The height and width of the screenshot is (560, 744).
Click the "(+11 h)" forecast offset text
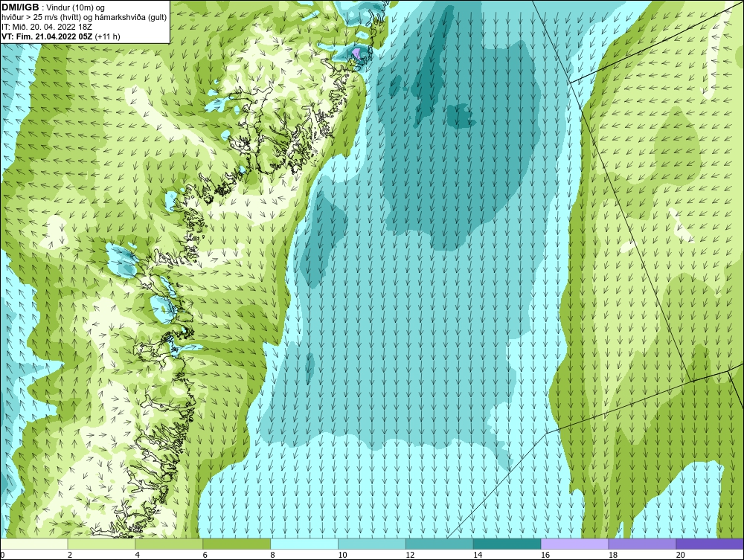108,36
